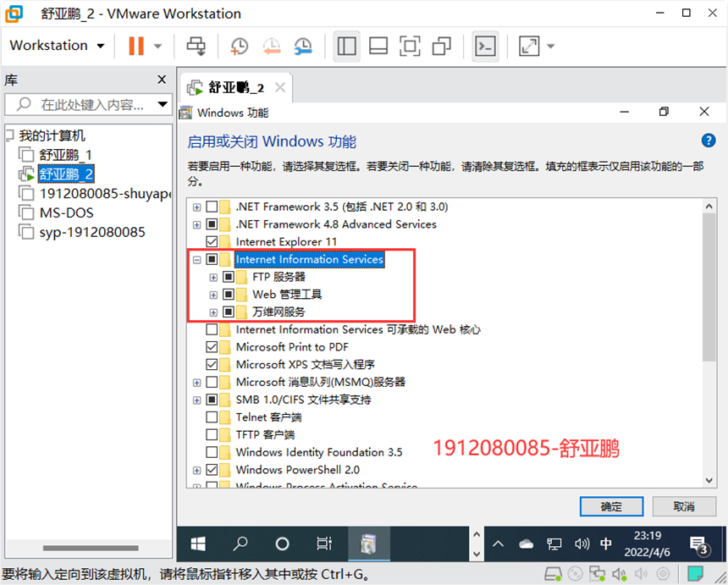Revert the VM to its snapshot
The width and height of the screenshot is (728, 585).
tap(271, 46)
